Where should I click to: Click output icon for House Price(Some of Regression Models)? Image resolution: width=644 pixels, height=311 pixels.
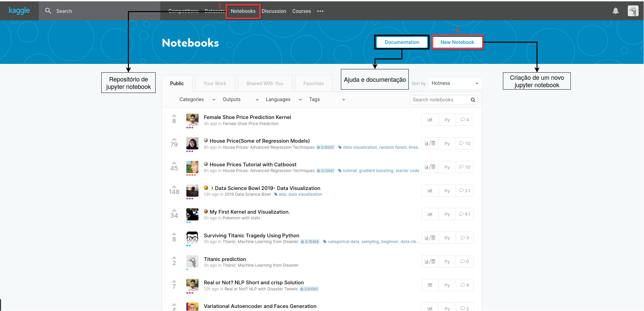[x=430, y=143]
